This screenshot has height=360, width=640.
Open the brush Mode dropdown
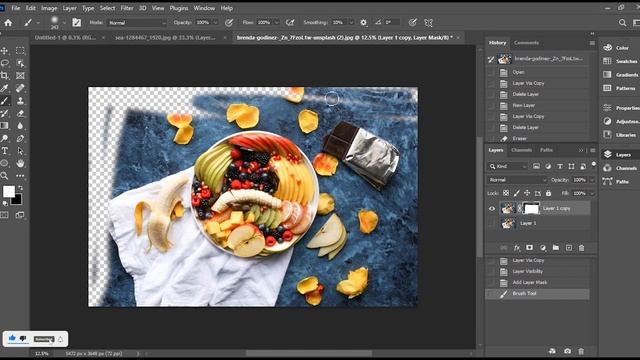tap(137, 23)
